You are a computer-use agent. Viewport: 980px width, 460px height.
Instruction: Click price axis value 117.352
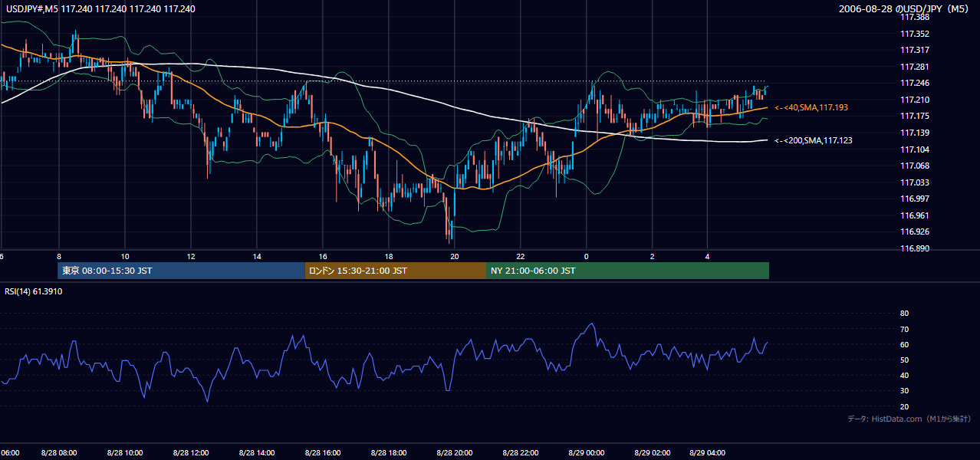[x=914, y=34]
